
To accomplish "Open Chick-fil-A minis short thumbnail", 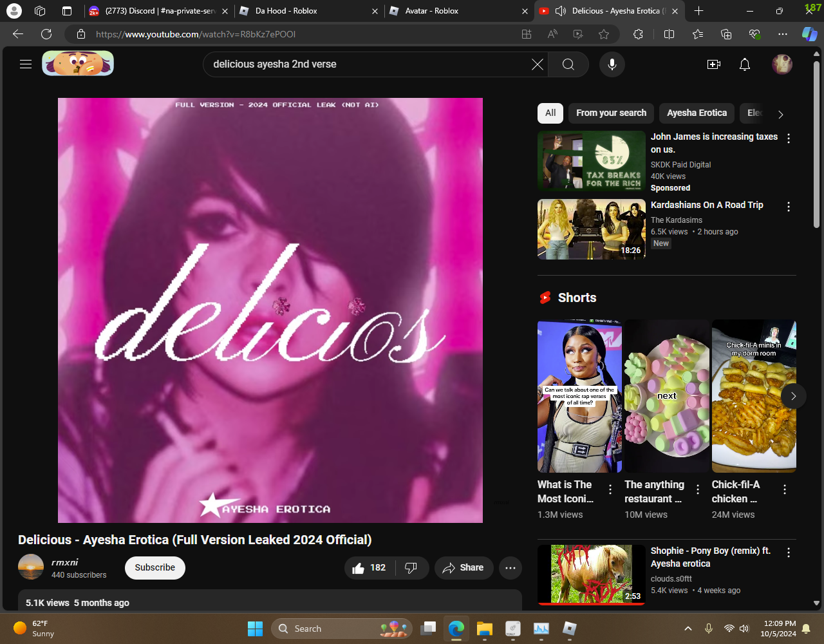I will [754, 396].
